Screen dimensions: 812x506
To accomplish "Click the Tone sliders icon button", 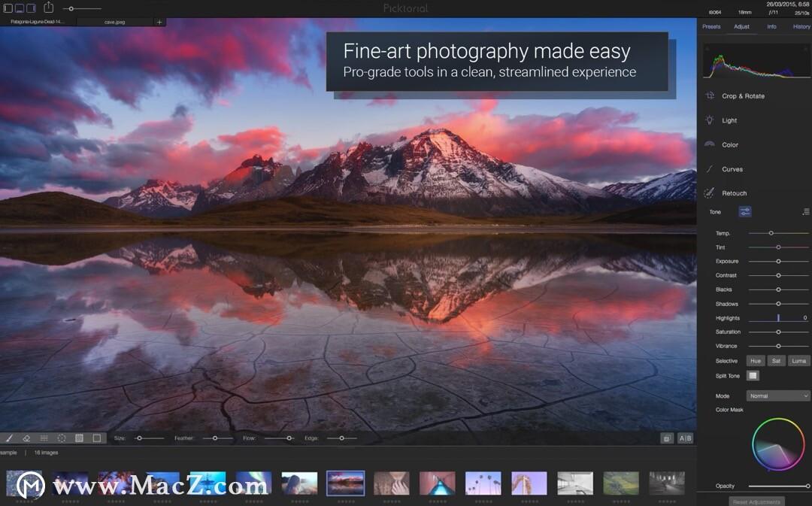I will pos(744,212).
